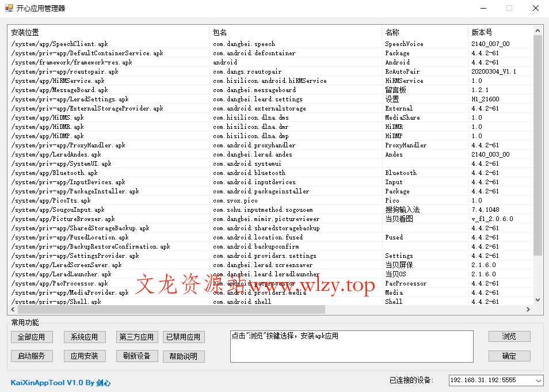
Task: Click the 帮助说明 button
Action: click(184, 356)
